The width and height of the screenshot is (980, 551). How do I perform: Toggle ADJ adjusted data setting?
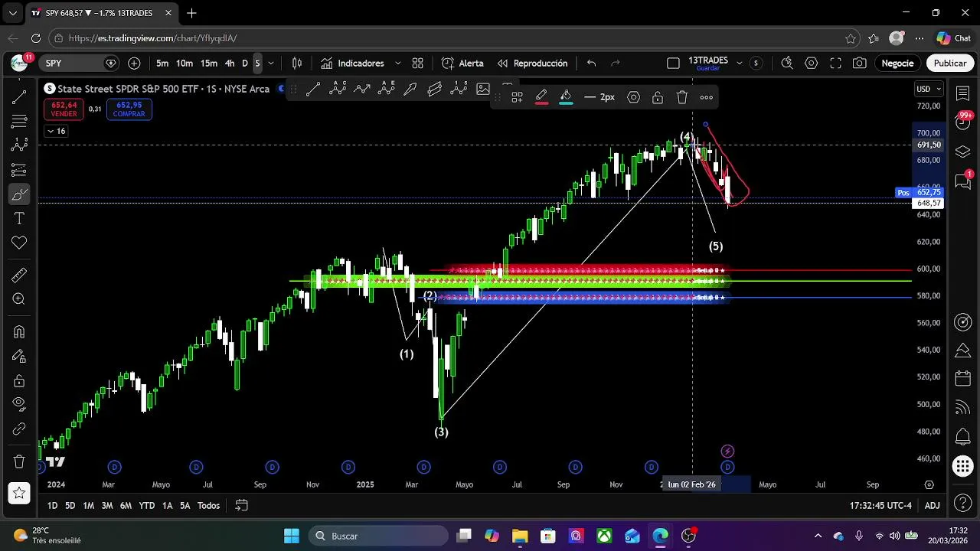pyautogui.click(x=932, y=506)
